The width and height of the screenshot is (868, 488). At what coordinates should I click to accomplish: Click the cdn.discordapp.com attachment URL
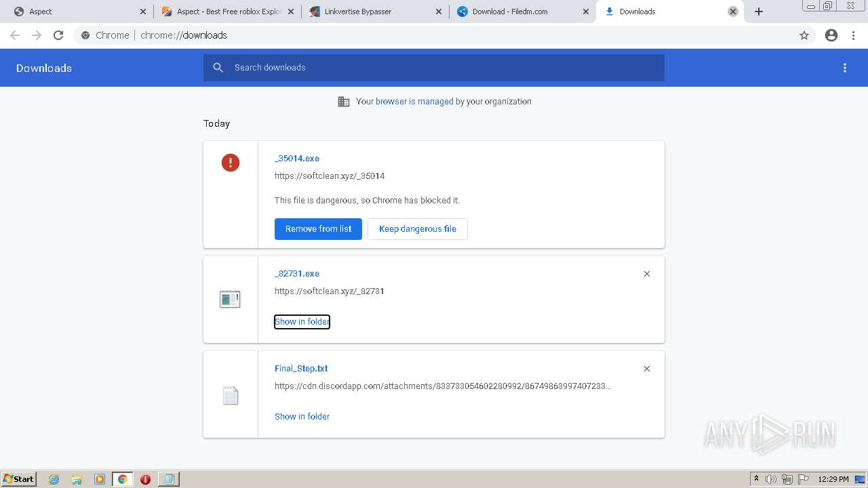tap(443, 386)
